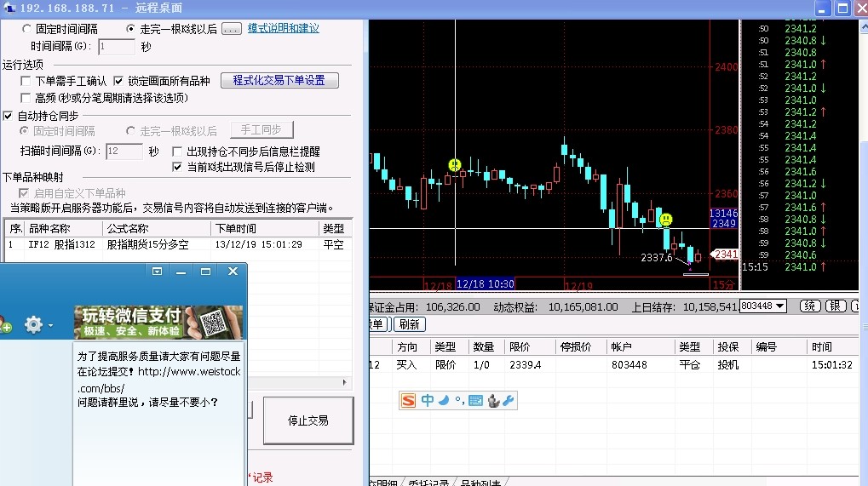
Task: Open chat window title bar dropdown menu
Action: tap(157, 272)
